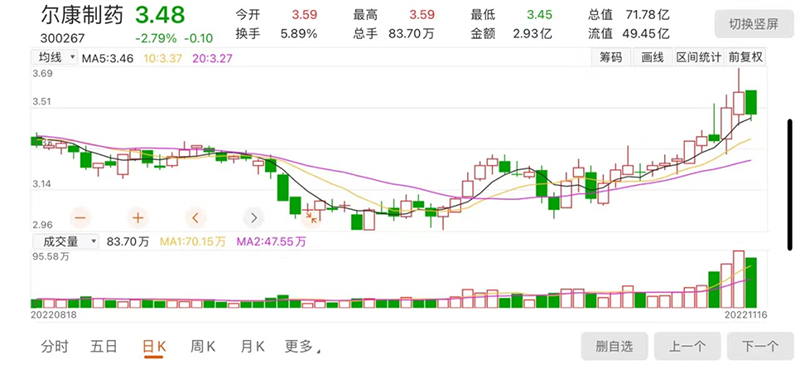
Task: Click the 20:3.27 moving average label
Action: pos(212,59)
